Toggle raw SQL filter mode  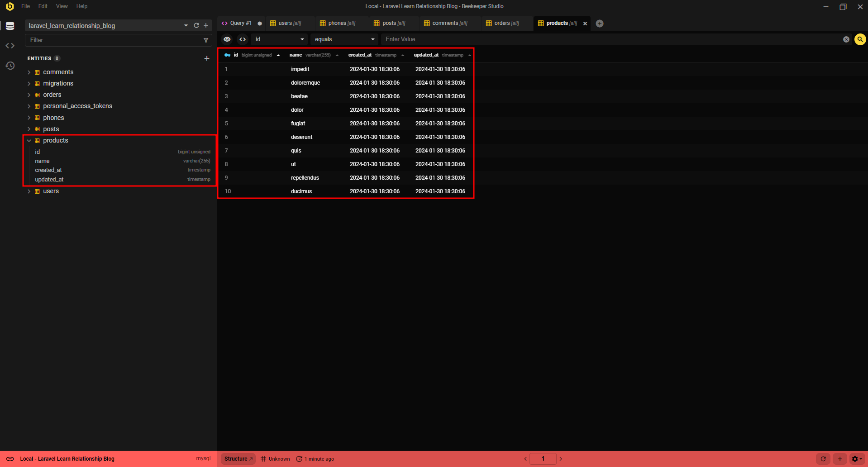coord(243,39)
